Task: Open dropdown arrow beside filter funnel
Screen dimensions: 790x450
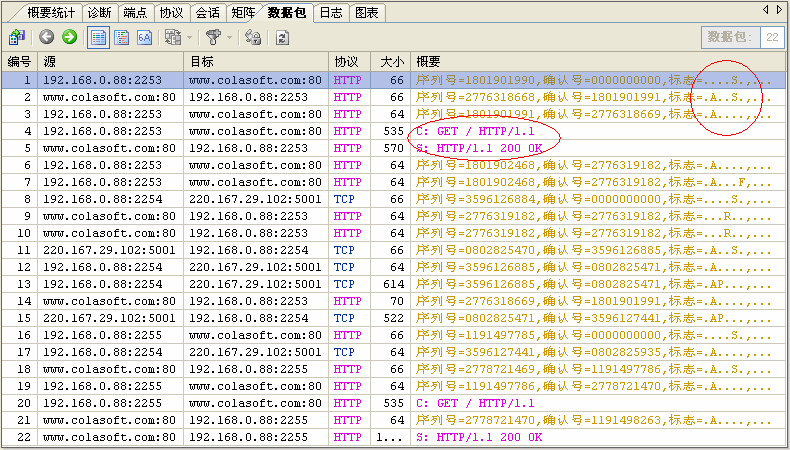Action: 229,38
